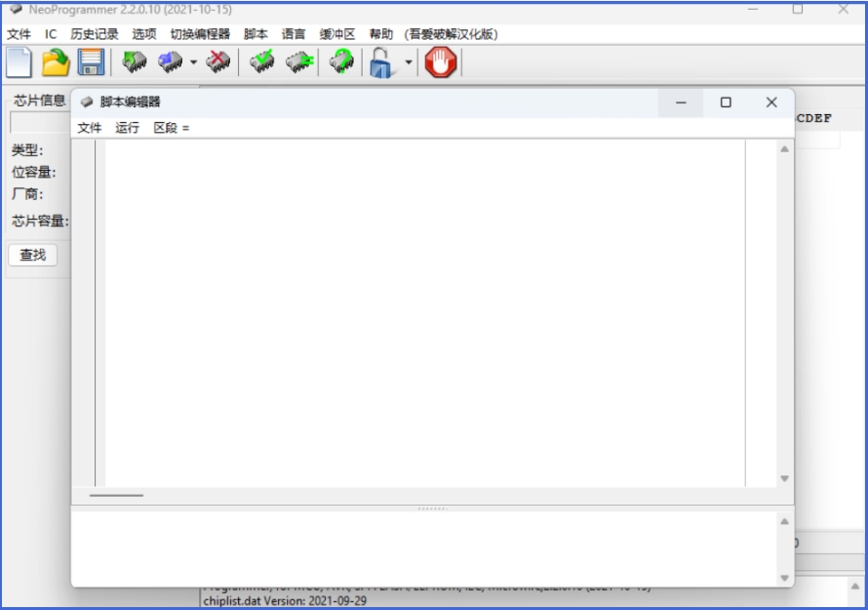The height and width of the screenshot is (610, 868).
Task: Open the 语言 menu
Action: point(294,34)
